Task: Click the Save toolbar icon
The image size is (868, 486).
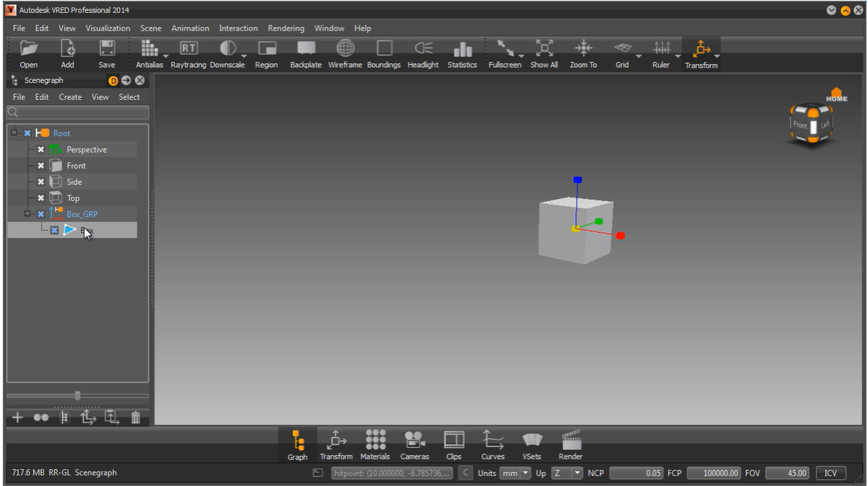Action: pyautogui.click(x=107, y=49)
